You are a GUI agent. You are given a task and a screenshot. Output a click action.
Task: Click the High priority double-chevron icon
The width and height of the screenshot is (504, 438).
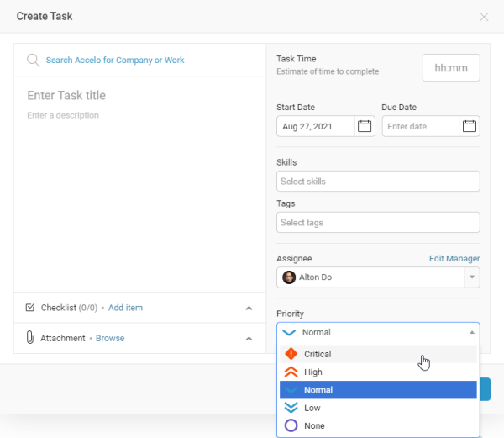point(291,372)
